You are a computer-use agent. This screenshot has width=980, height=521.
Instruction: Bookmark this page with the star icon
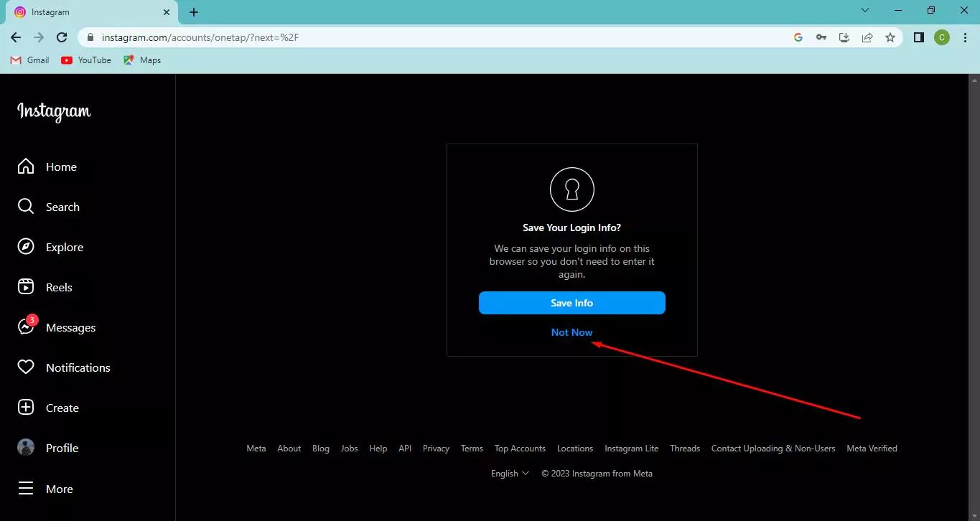click(x=890, y=37)
